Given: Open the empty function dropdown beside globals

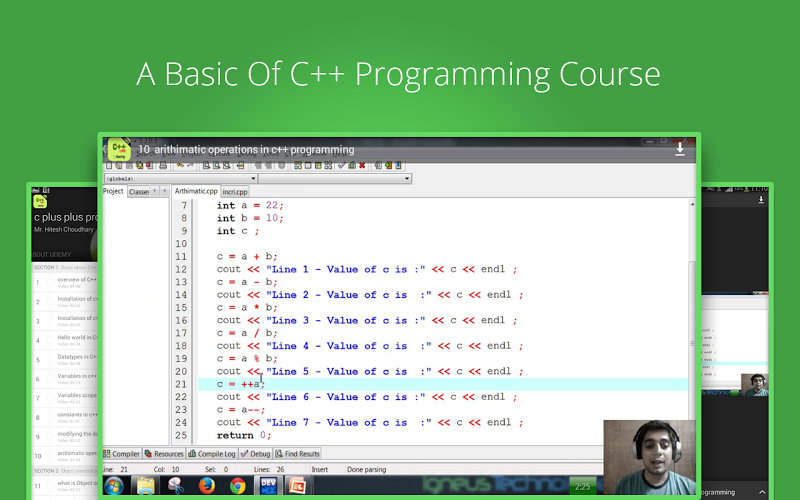Looking at the screenshot, I should [x=335, y=179].
